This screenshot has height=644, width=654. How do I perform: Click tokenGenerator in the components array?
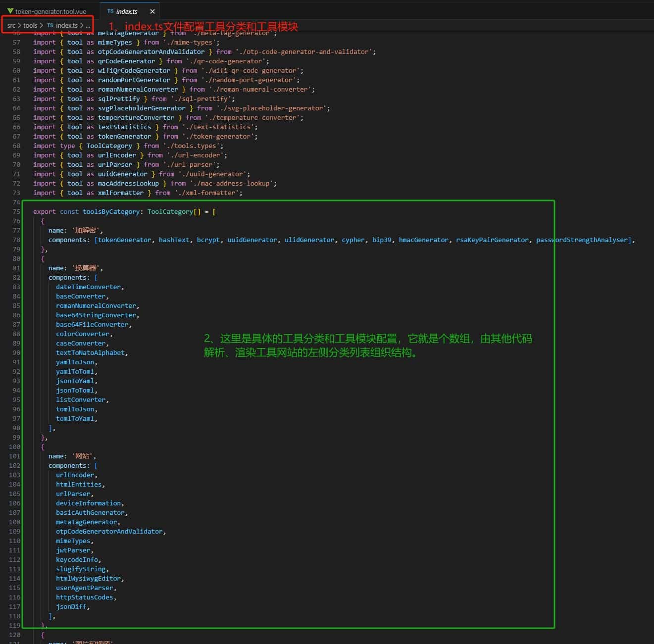click(x=124, y=240)
